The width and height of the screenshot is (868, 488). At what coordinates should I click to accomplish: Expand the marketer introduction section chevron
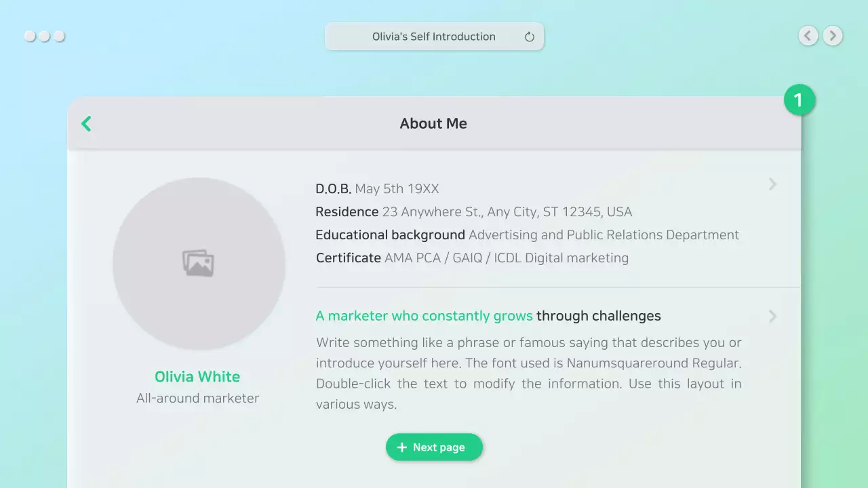click(x=772, y=316)
